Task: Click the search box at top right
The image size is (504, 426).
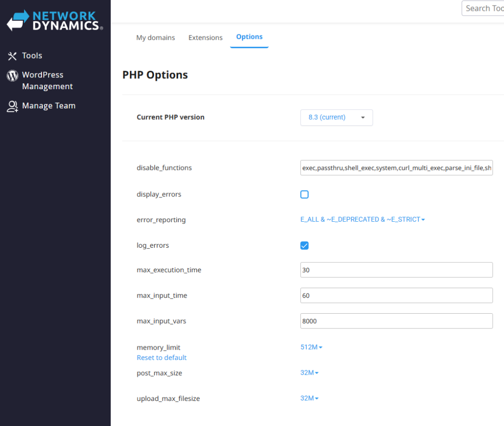Action: (483, 8)
